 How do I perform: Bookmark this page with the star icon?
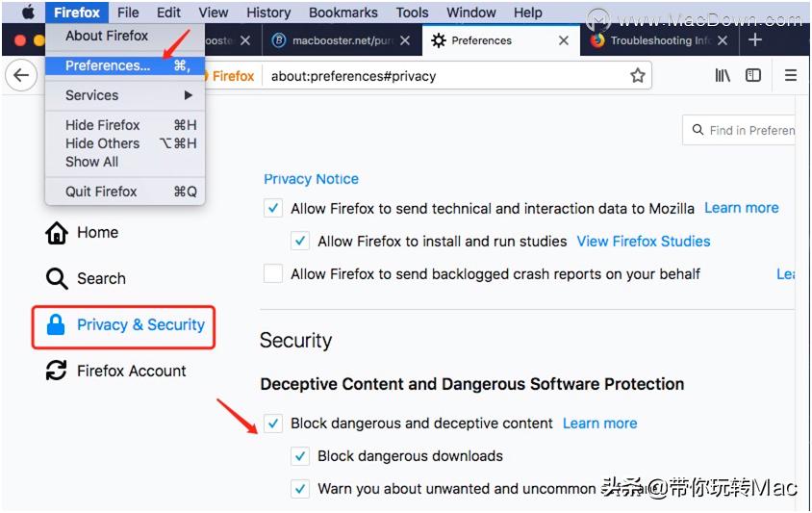click(x=637, y=76)
